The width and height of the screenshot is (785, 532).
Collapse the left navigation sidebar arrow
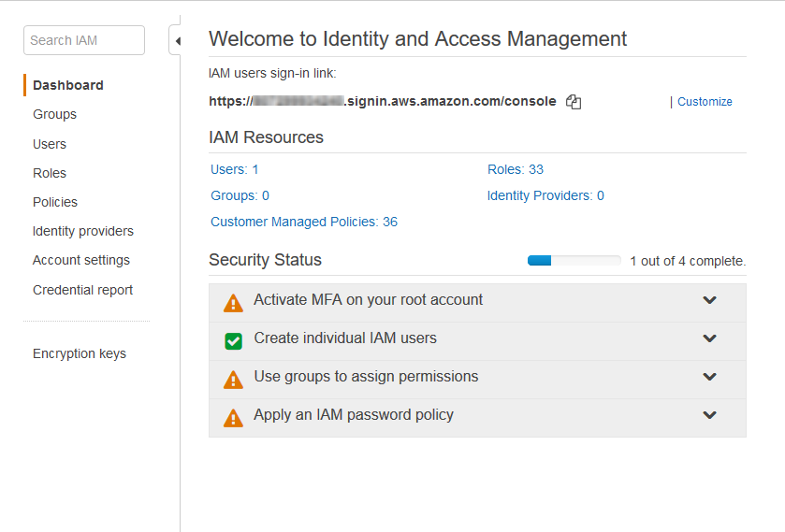coord(177,41)
